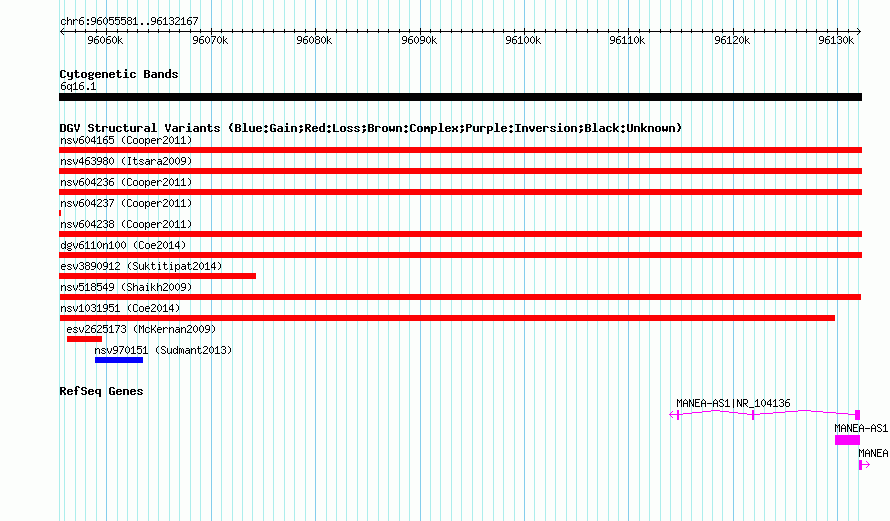The height and width of the screenshot is (521, 890).
Task: Select the short red bar under esv3890912
Action: (157, 276)
